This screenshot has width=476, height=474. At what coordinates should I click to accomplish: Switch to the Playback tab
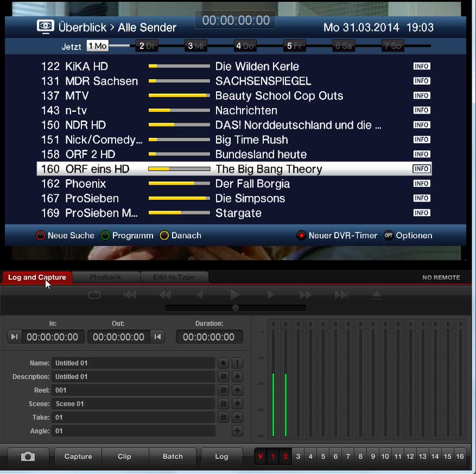[105, 277]
